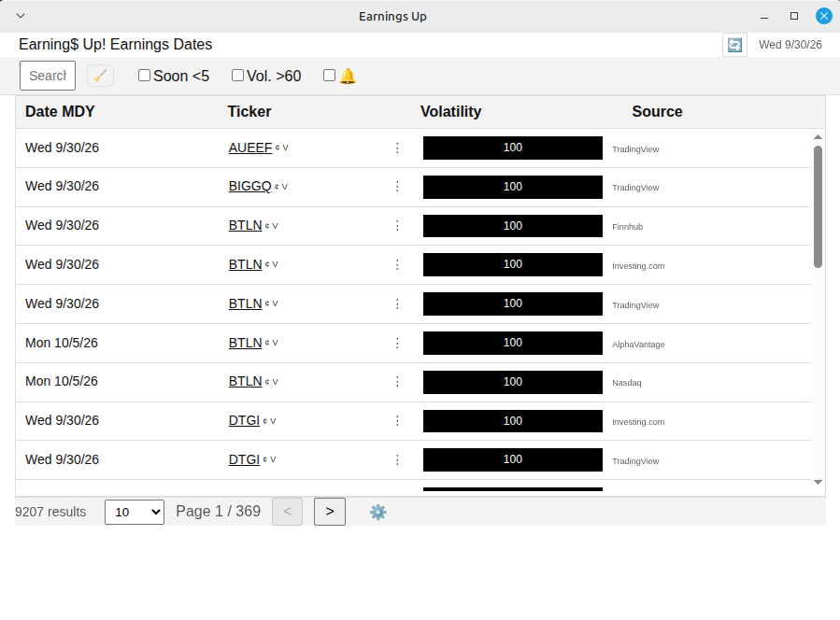Open the results-per-page dropdown showing 10
840x620 pixels.
[135, 512]
